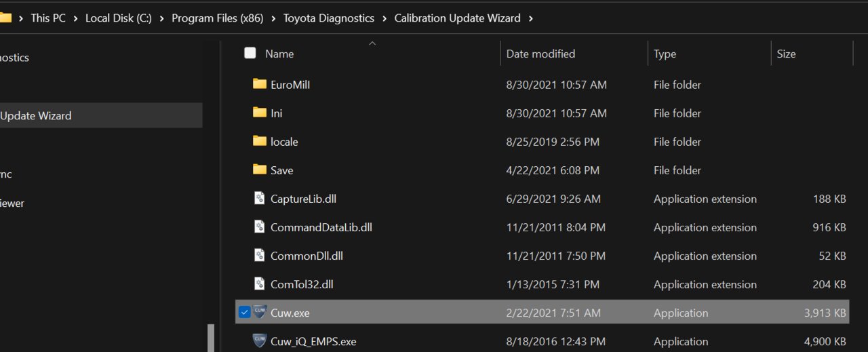Click the Save folder icon
868x352 pixels.
click(259, 170)
